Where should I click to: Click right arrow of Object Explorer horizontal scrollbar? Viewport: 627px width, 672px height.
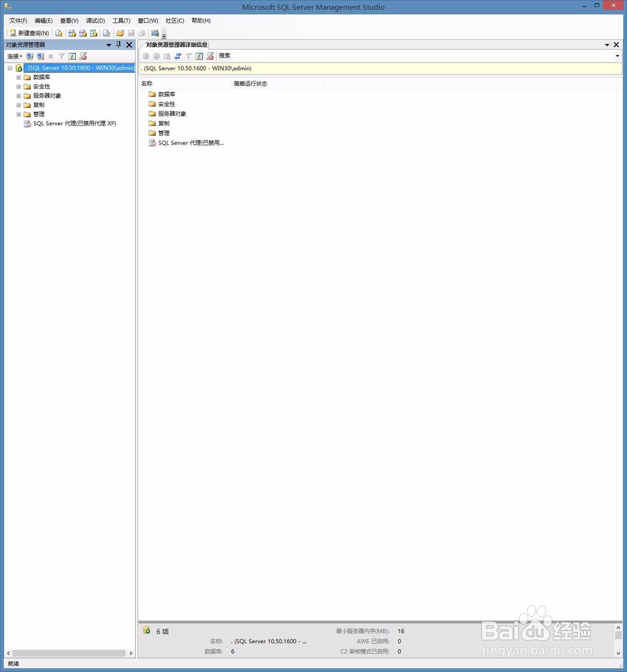tap(130, 653)
